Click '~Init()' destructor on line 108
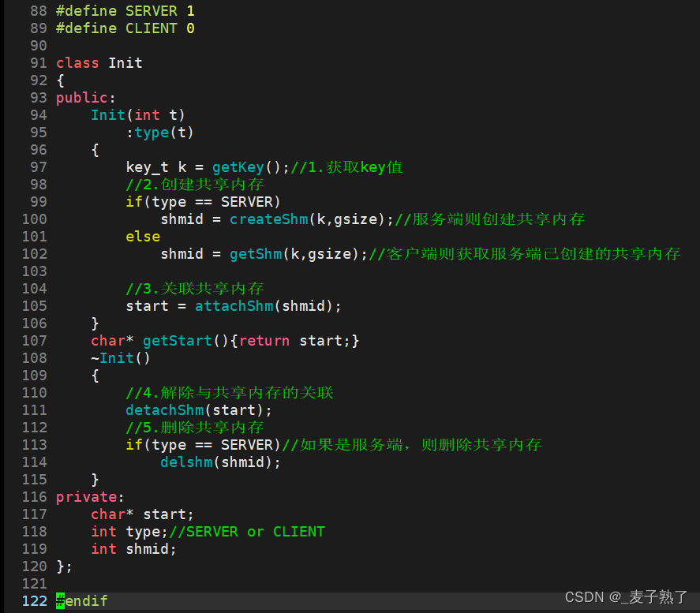 (x=121, y=358)
